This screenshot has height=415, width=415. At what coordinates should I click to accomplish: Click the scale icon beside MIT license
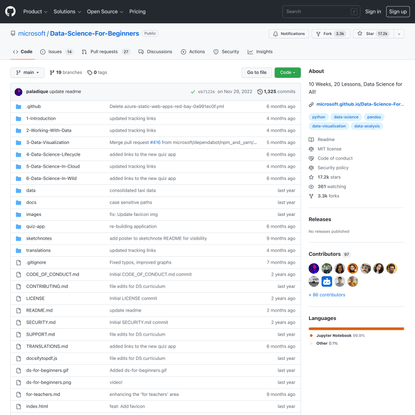pos(311,149)
